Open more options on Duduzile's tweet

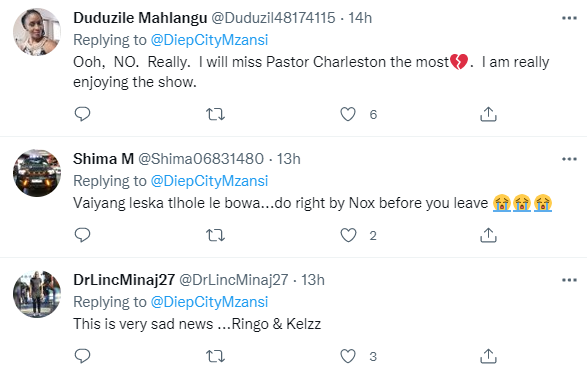569,18
